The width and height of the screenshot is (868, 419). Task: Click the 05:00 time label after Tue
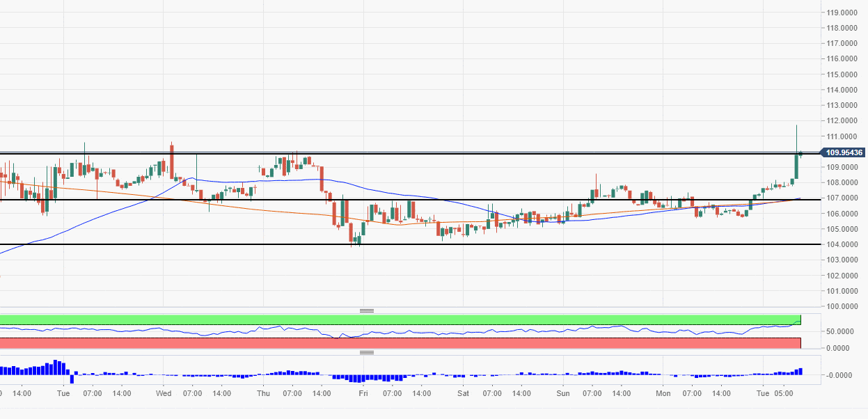point(784,393)
